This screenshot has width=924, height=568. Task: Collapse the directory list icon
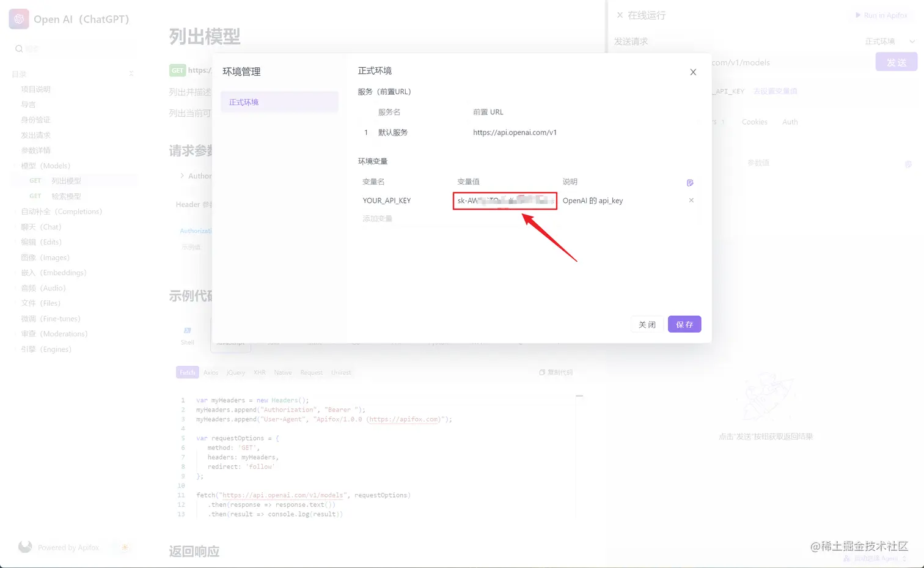pos(131,74)
